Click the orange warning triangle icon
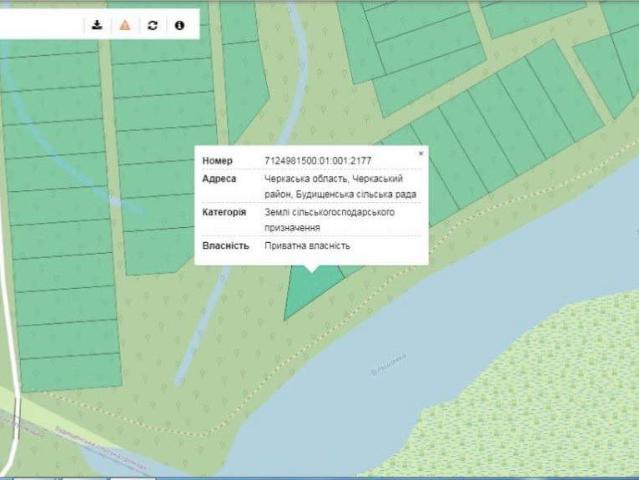 coord(125,25)
